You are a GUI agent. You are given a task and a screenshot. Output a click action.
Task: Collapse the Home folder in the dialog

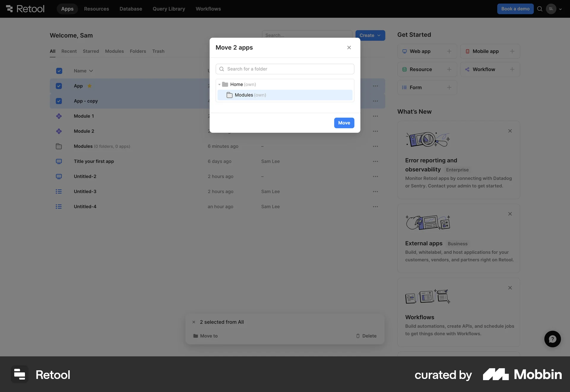pos(220,84)
